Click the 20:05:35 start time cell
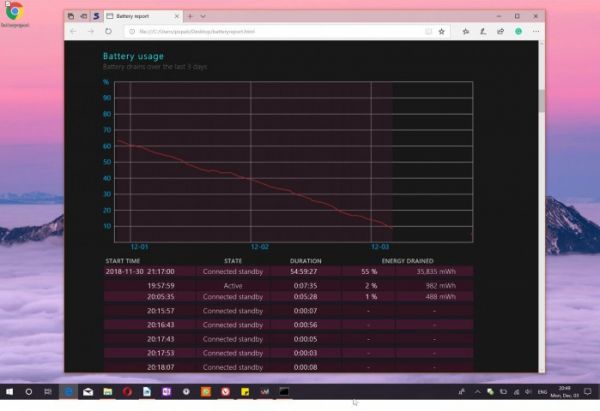 click(x=161, y=297)
